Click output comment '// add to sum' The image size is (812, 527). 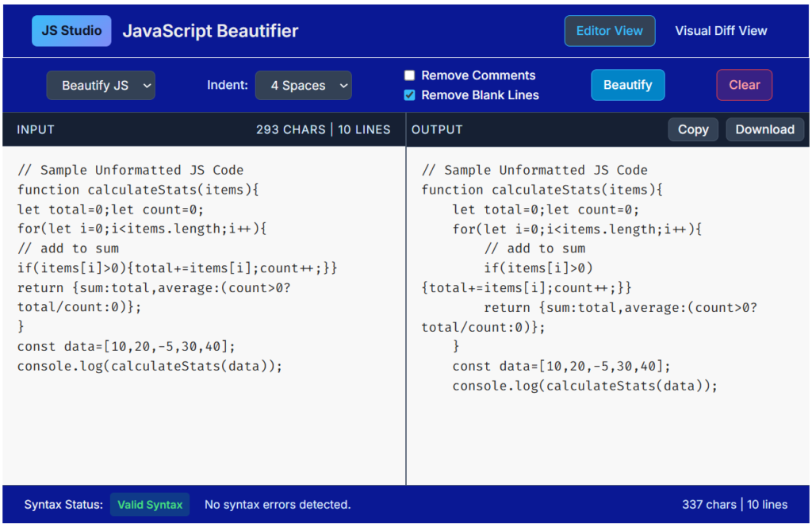pyautogui.click(x=535, y=248)
